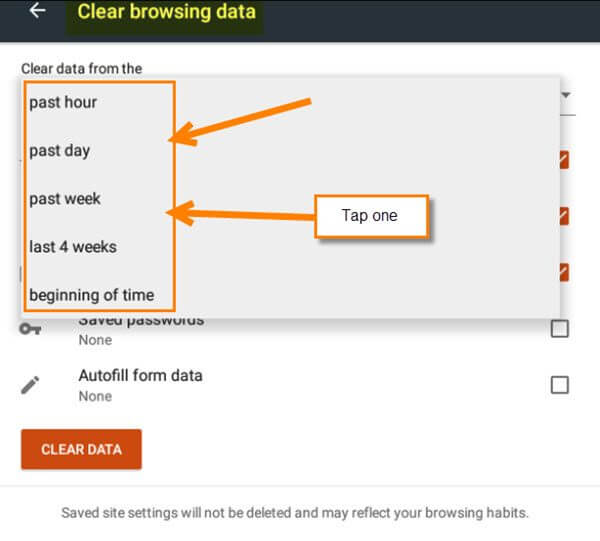Choose 'last 4 weeks' option

(x=73, y=247)
